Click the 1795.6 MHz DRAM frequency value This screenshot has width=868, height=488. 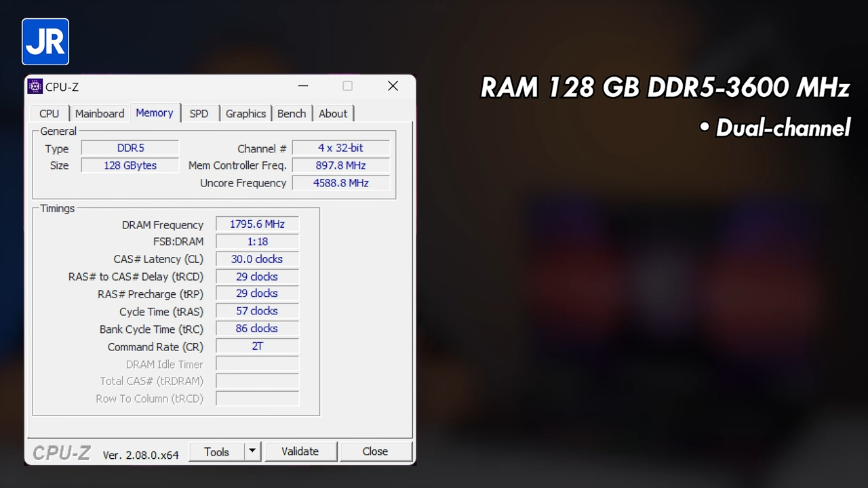tap(257, 224)
